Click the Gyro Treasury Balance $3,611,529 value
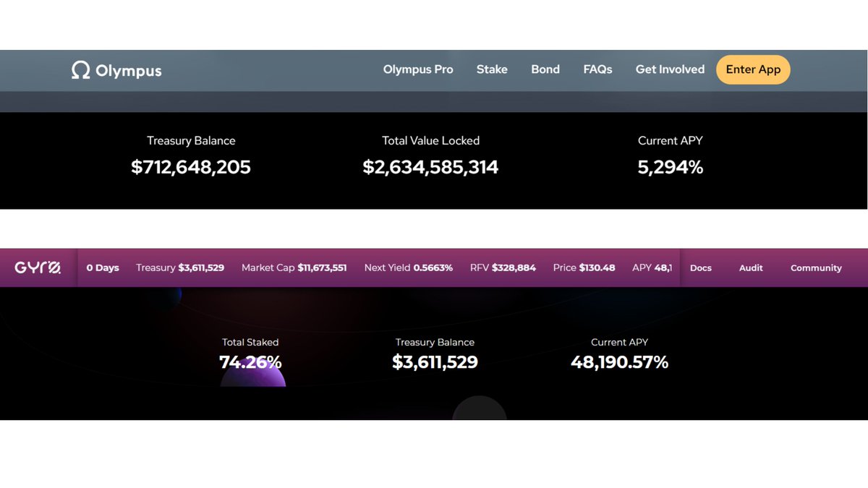 click(x=435, y=362)
